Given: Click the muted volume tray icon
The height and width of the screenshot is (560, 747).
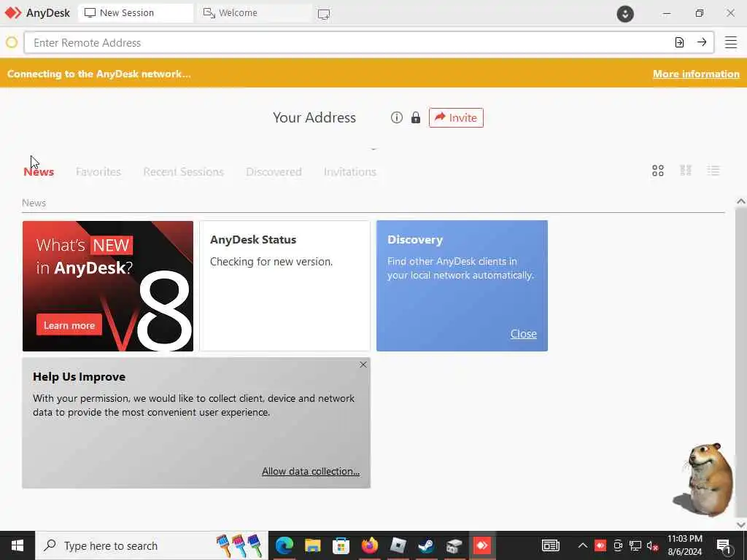Looking at the screenshot, I should click(x=653, y=545).
